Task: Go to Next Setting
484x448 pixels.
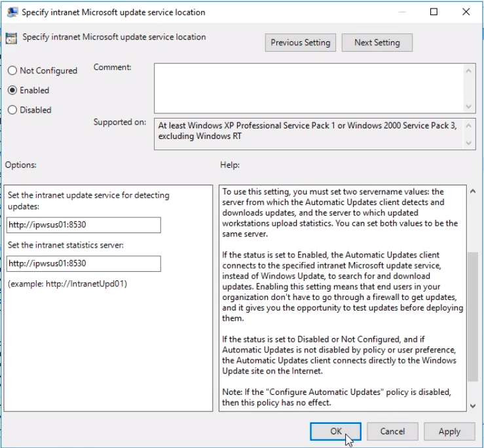Action: [377, 43]
